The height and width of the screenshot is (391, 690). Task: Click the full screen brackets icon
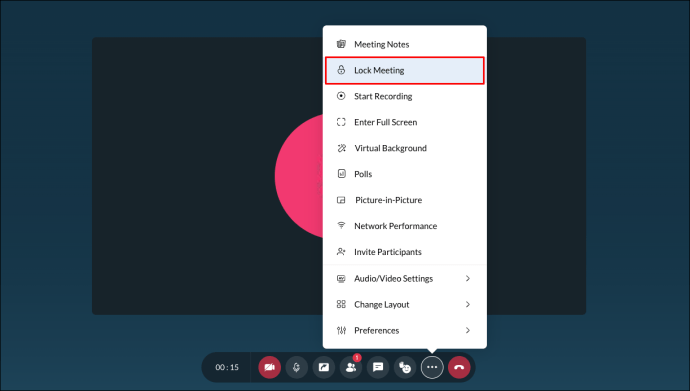(x=341, y=122)
